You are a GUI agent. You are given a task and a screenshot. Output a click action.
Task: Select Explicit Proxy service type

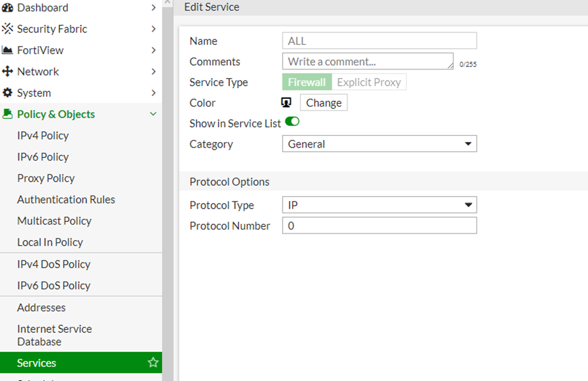tap(368, 82)
